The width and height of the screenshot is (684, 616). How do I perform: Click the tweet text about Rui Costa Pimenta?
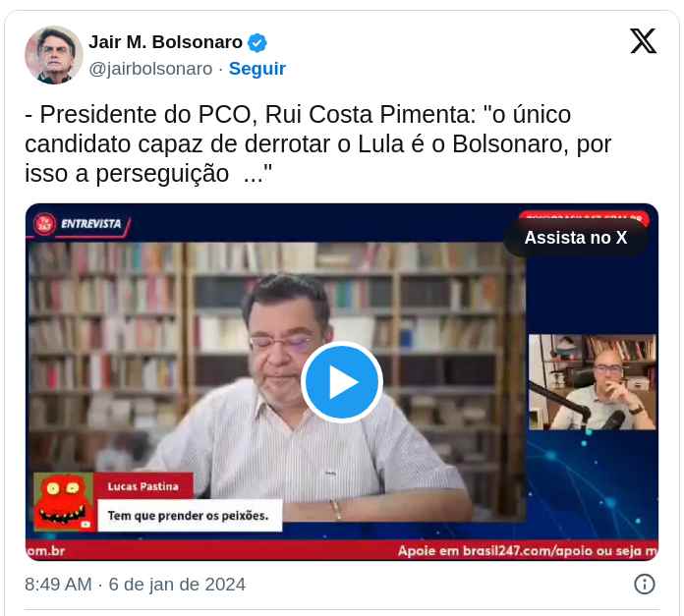[318, 143]
